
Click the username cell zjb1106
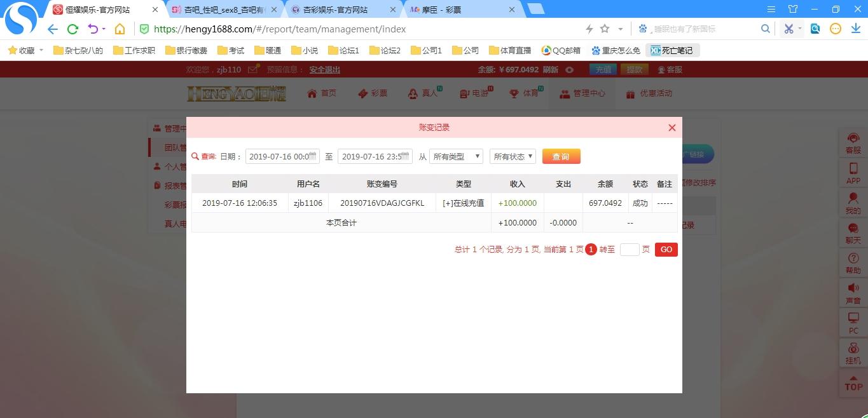(308, 203)
